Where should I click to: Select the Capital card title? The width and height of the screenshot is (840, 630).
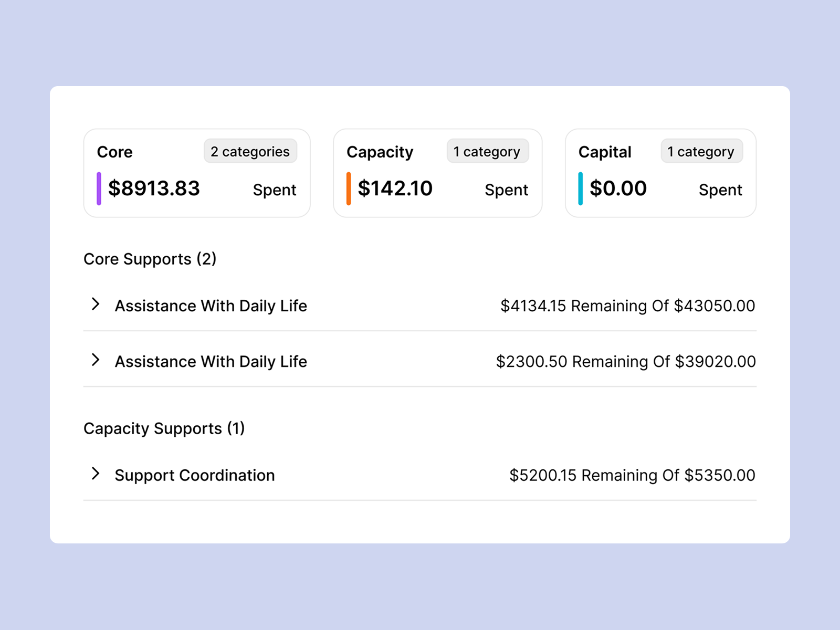[x=605, y=152]
